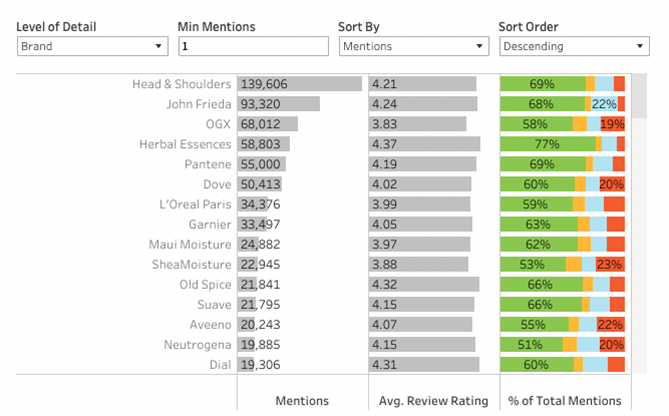This screenshot has width=669, height=416.
Task: Select the Dial green 60% segment
Action: [x=537, y=365]
